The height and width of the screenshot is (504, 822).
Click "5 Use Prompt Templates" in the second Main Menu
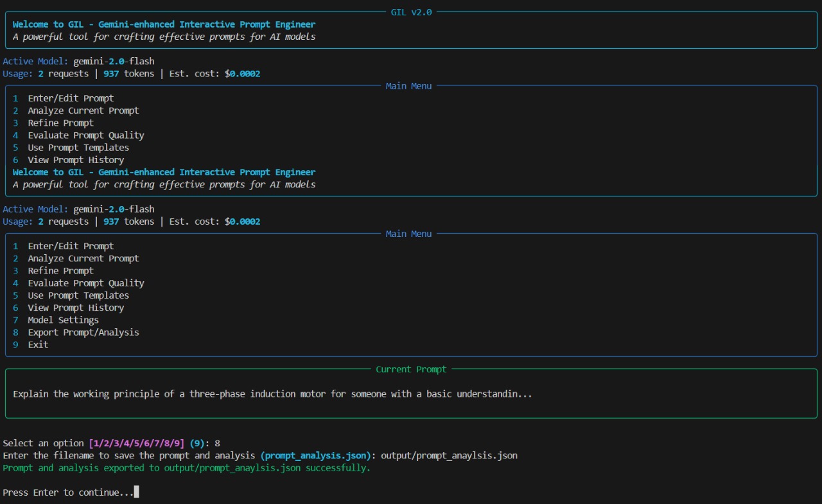point(71,295)
